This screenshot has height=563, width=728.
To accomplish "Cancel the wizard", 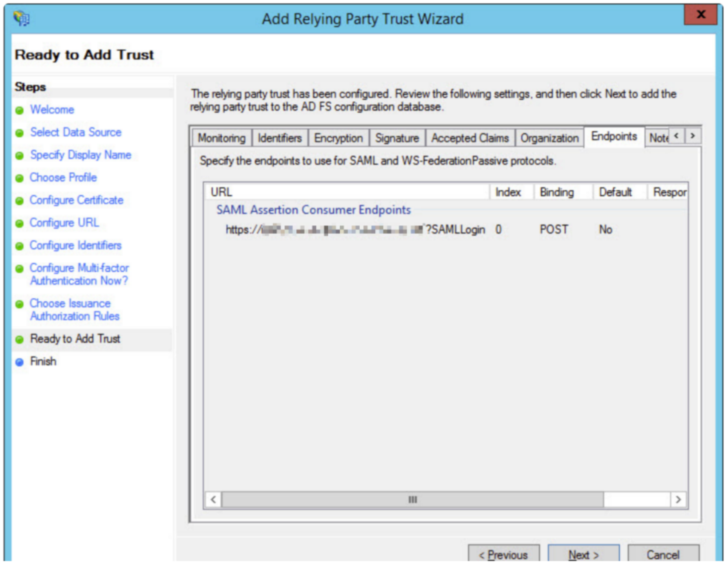I will [664, 554].
